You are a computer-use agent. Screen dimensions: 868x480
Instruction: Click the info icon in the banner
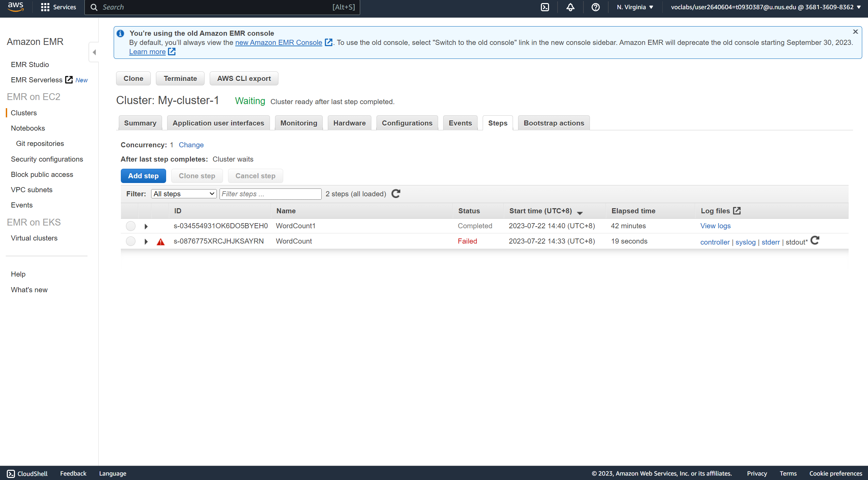[120, 33]
